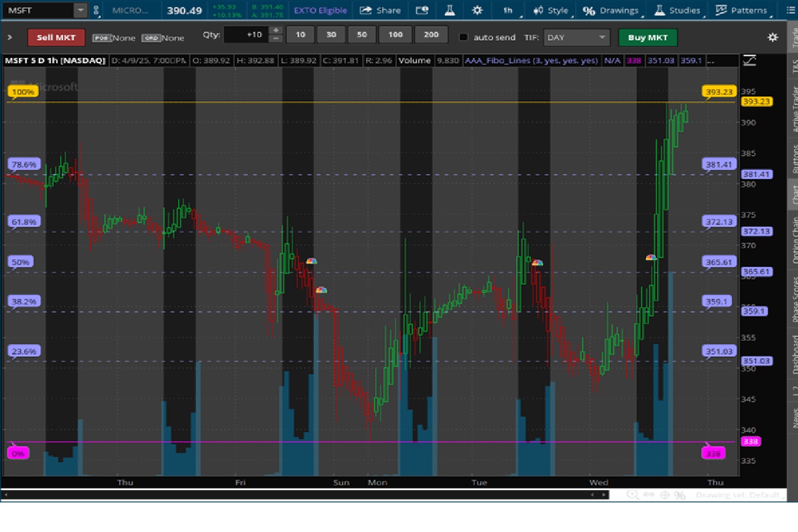Click the 381.41 price bubble in chart
The width and height of the screenshot is (798, 532).
point(719,164)
